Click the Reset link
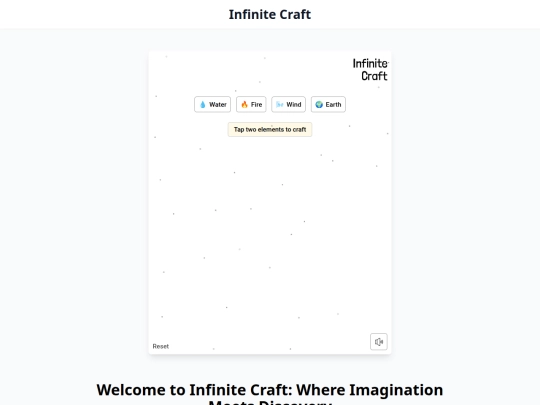Image resolution: width=540 pixels, height=405 pixels. tap(160, 346)
